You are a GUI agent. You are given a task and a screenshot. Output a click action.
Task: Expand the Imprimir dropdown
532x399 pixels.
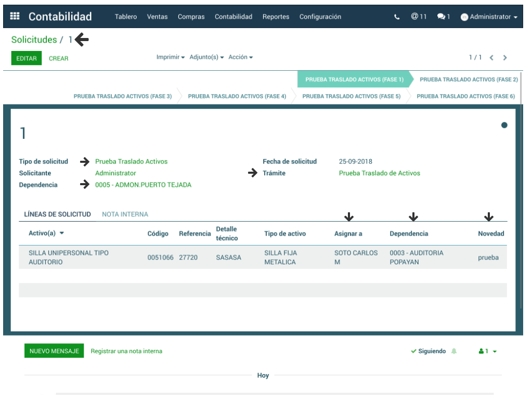pyautogui.click(x=171, y=57)
